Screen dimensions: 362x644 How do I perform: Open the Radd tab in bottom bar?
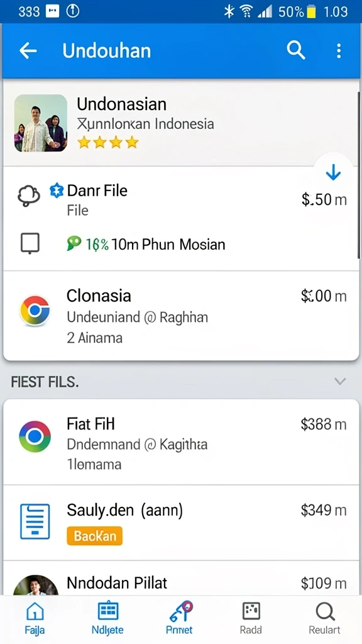(x=251, y=618)
